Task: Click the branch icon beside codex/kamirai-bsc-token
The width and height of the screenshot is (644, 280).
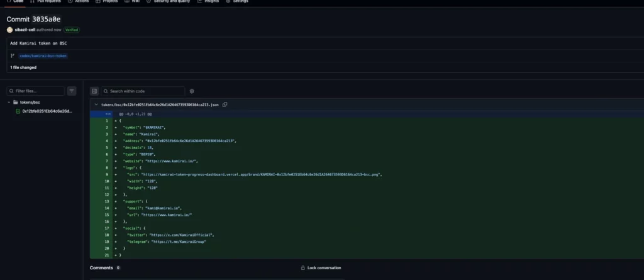Action: coord(13,56)
